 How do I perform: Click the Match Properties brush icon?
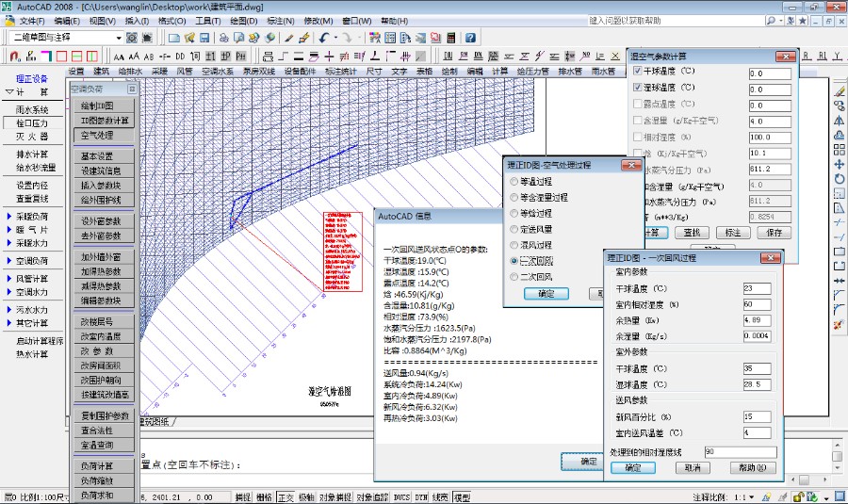pos(289,38)
